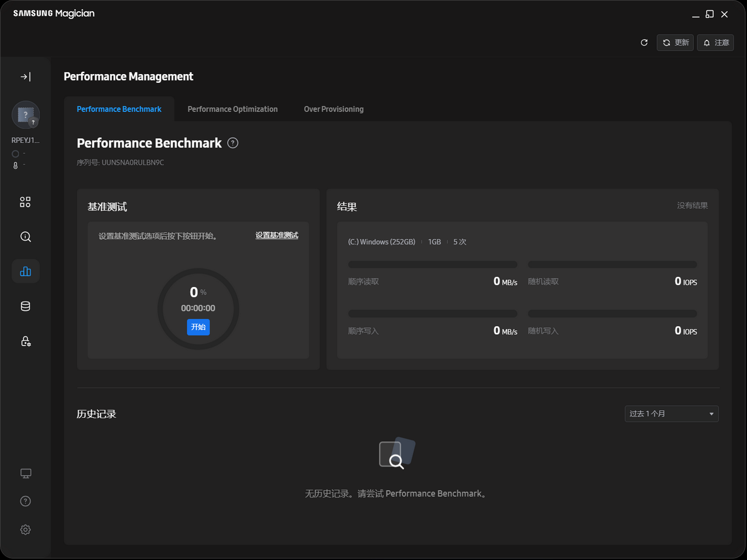Image resolution: width=747 pixels, height=560 pixels.
Task: Open the Dashboard grid icon in sidebar
Action: tap(25, 201)
